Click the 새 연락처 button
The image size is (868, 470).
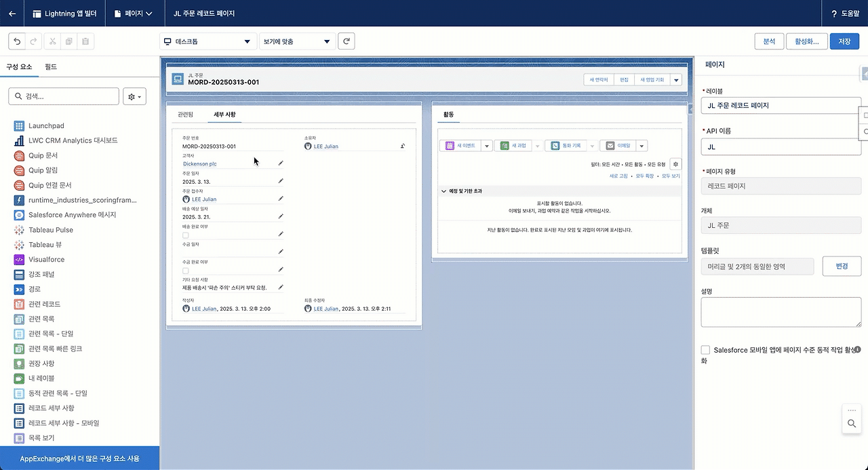click(x=599, y=79)
